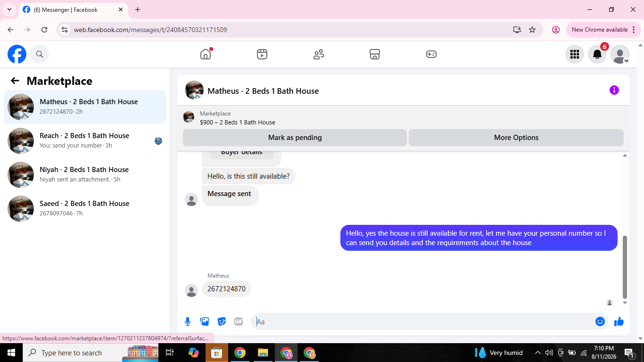Close the Messenger tab
This screenshot has height=362, width=644.
[121, 9]
